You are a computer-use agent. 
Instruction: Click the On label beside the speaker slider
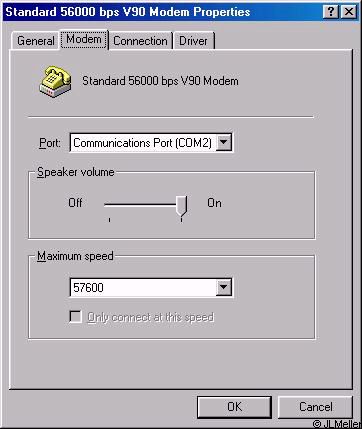tap(214, 203)
